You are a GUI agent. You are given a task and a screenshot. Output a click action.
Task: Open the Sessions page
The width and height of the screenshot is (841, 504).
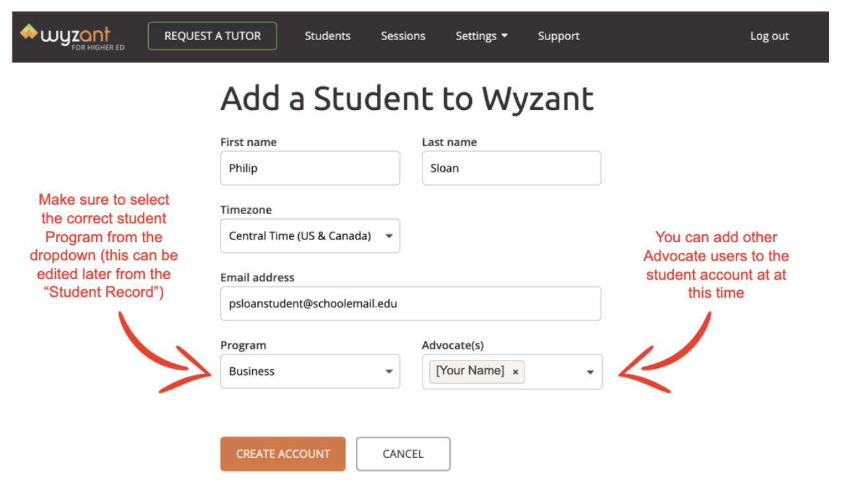coord(403,36)
